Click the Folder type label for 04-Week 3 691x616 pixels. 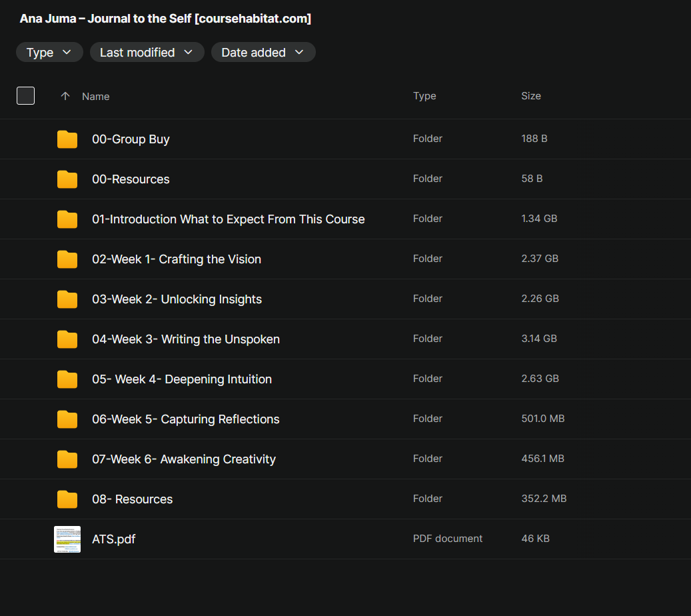[x=428, y=339]
